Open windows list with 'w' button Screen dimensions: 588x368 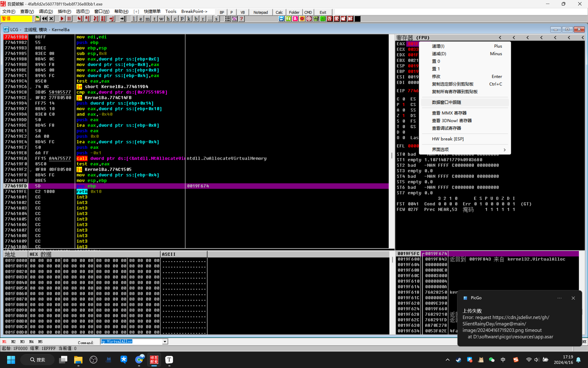pos(161,19)
